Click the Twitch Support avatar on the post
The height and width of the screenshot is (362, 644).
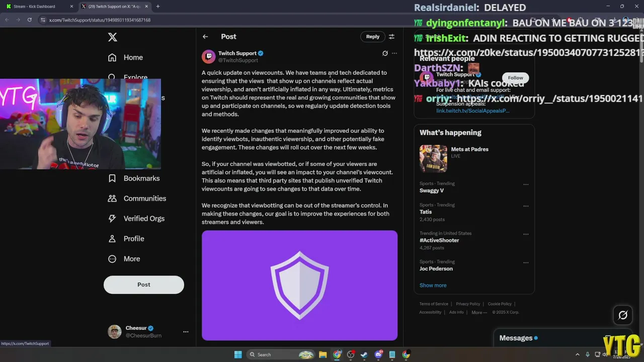[x=208, y=56]
